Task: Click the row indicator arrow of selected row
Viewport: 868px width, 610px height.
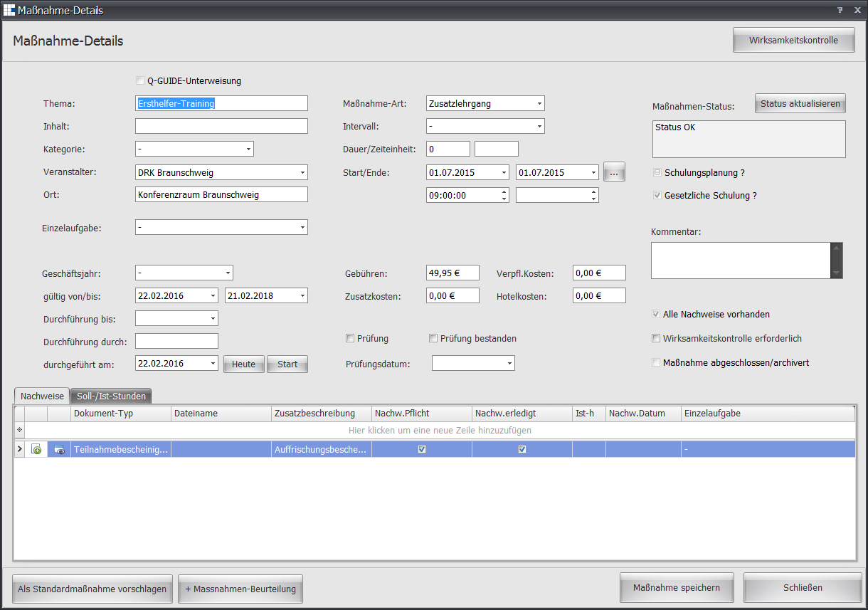Action: coord(20,449)
